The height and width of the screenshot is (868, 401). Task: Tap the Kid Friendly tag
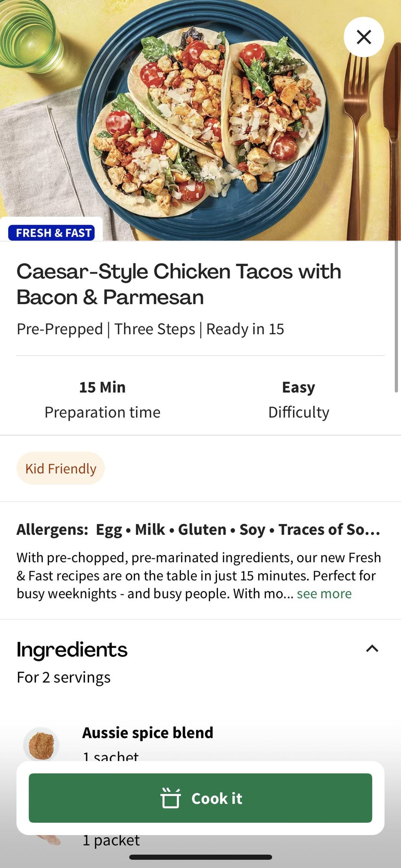(61, 468)
